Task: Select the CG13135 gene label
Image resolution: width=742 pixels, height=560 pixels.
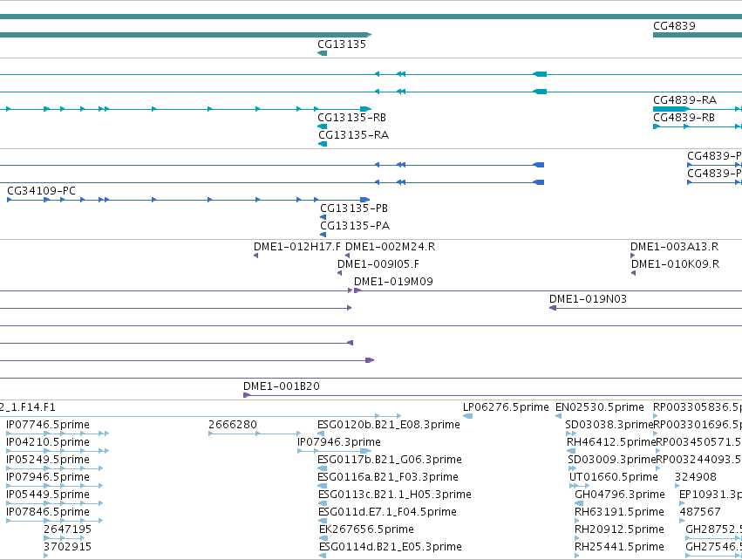Action: [x=342, y=44]
